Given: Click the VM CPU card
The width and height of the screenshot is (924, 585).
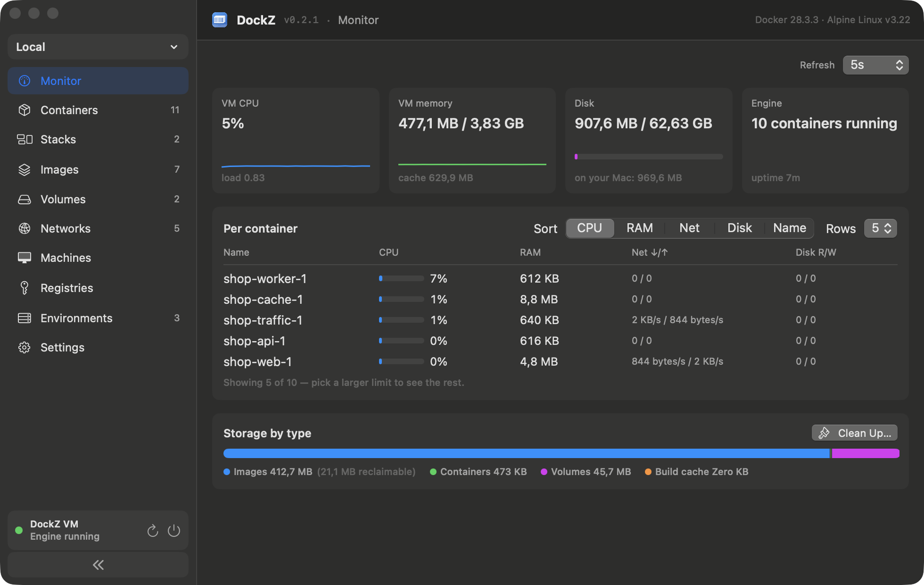Looking at the screenshot, I should pyautogui.click(x=296, y=141).
